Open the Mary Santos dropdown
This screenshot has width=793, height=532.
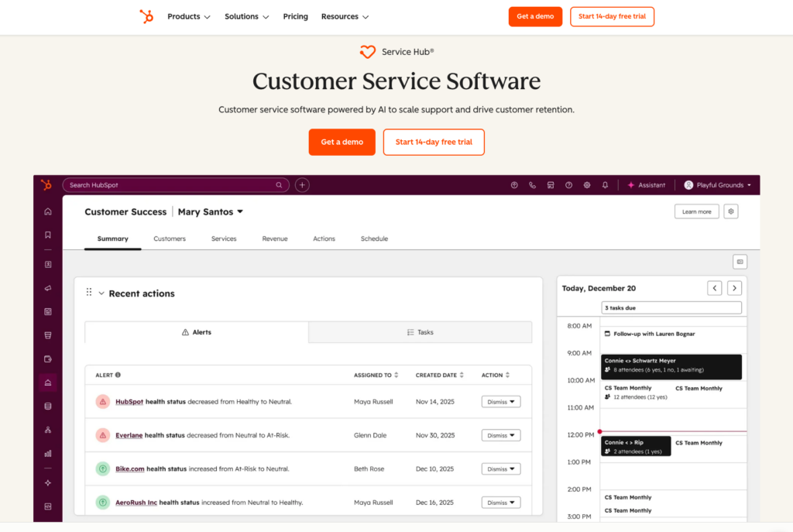(x=210, y=211)
